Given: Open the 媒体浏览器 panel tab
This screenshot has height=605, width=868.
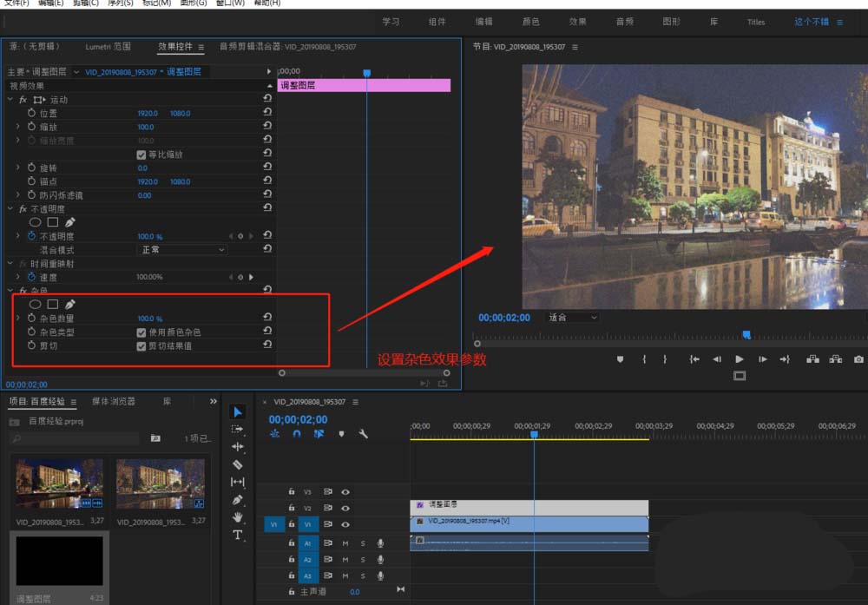Looking at the screenshot, I should (x=114, y=402).
